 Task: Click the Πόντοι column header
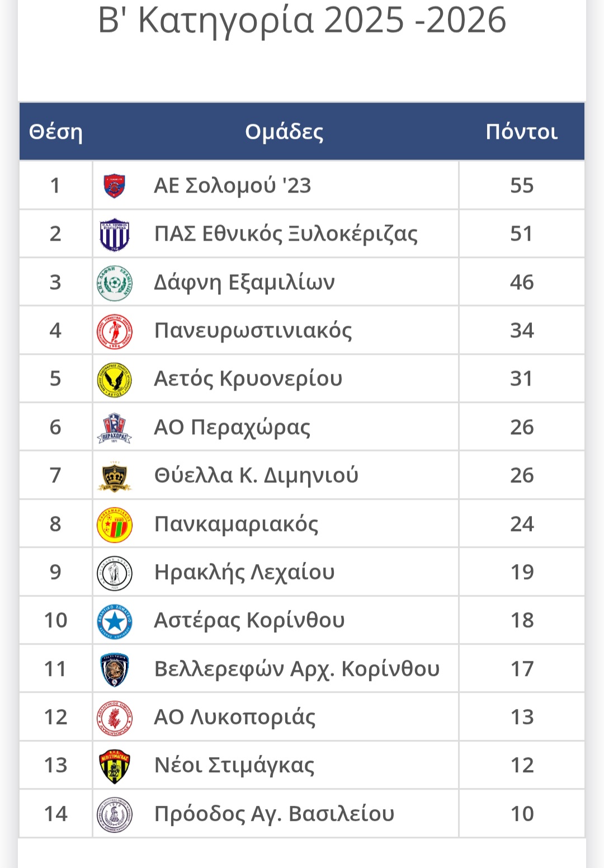pyautogui.click(x=521, y=132)
